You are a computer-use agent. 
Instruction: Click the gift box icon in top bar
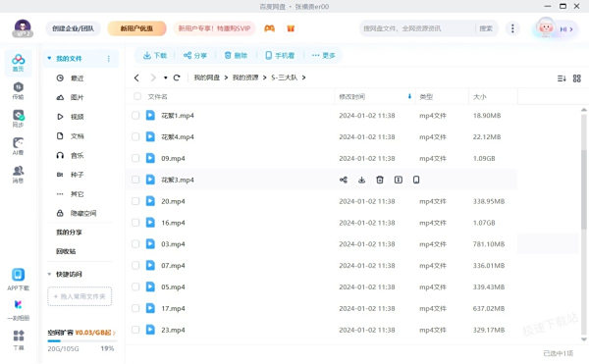click(291, 28)
